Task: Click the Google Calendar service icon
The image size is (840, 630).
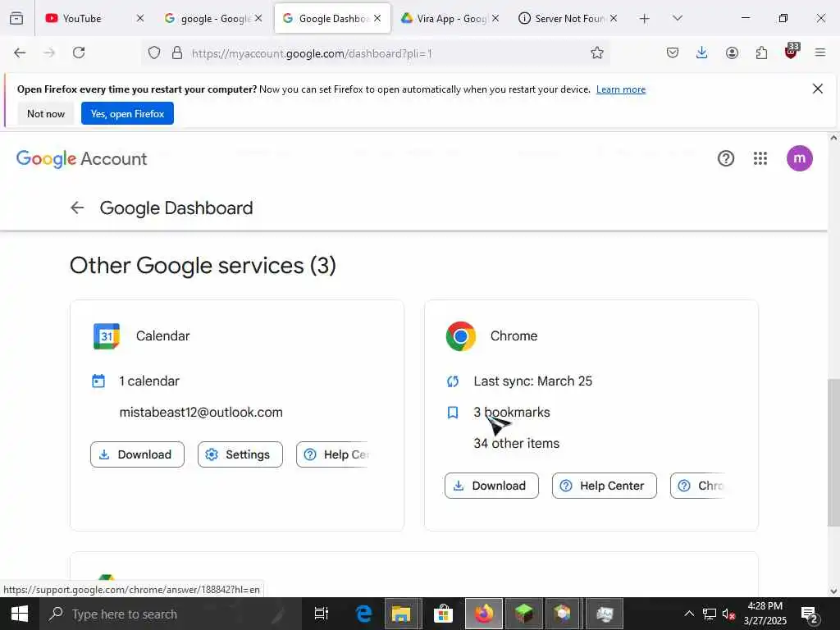Action: 107,336
